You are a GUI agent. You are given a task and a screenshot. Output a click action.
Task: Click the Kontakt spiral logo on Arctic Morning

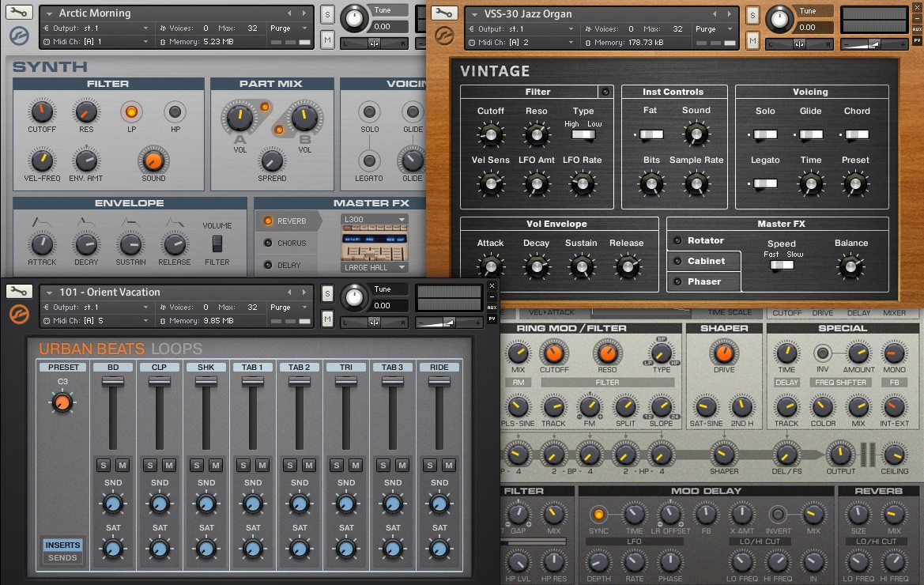tap(19, 35)
